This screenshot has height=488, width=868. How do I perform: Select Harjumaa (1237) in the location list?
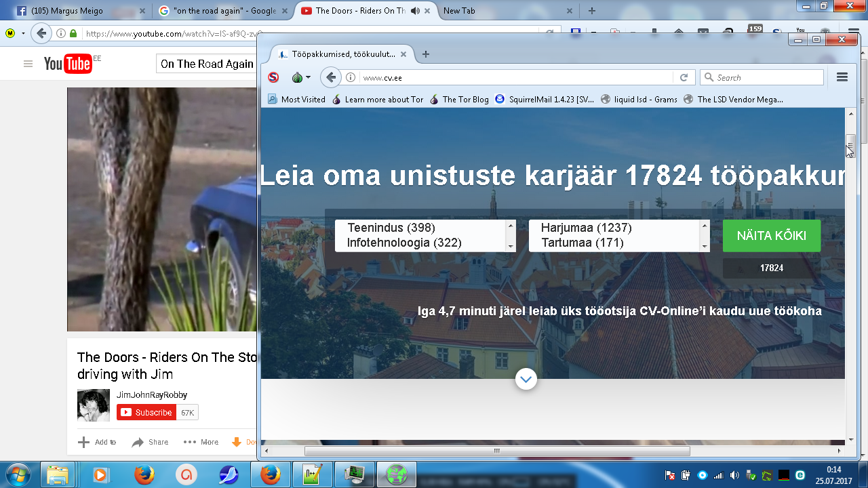pos(587,228)
